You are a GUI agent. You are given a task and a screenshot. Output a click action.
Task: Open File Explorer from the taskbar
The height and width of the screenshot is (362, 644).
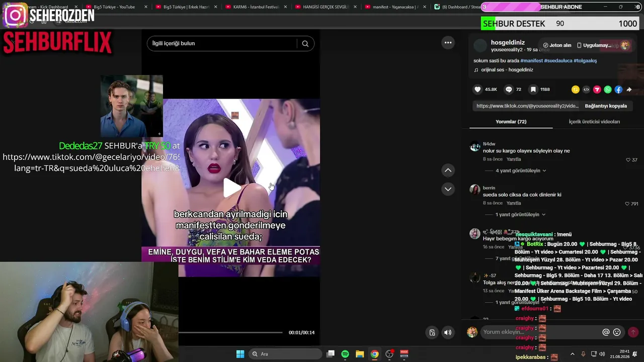pyautogui.click(x=360, y=354)
